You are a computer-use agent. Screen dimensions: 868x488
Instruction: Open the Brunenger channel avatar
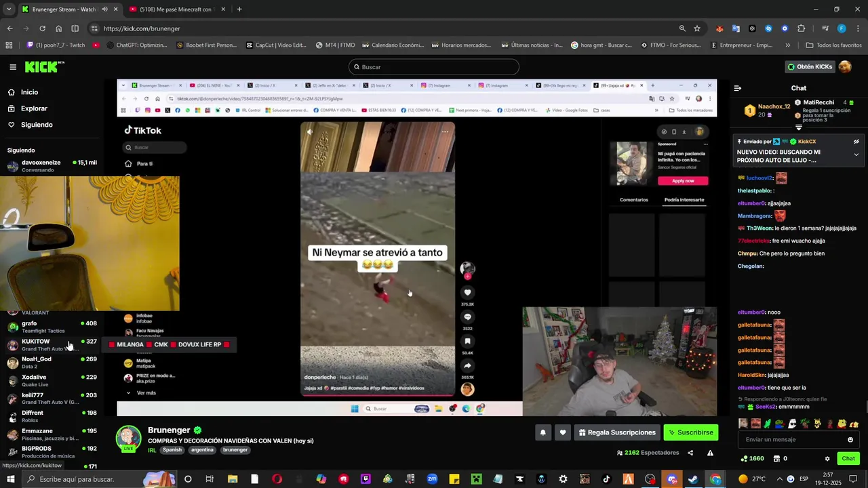click(x=128, y=438)
